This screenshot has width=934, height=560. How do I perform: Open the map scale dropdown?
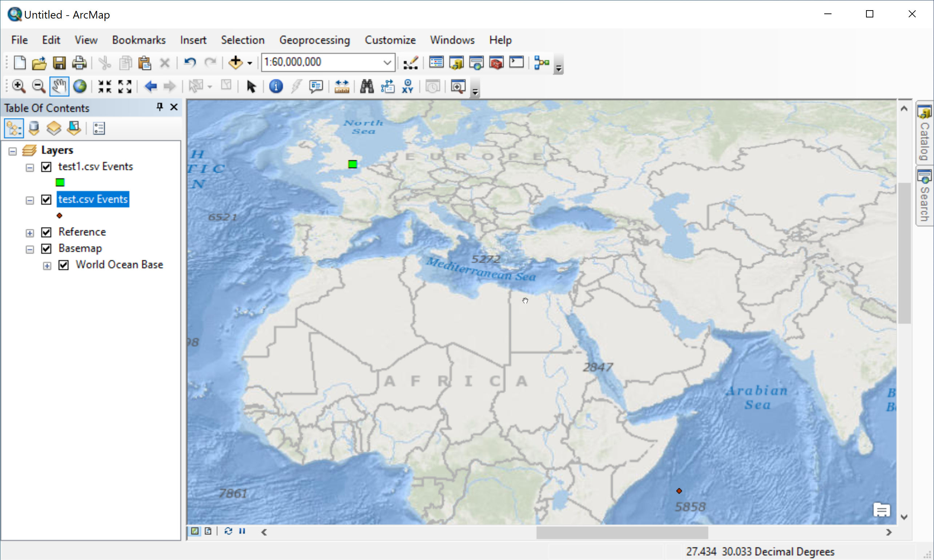[386, 62]
